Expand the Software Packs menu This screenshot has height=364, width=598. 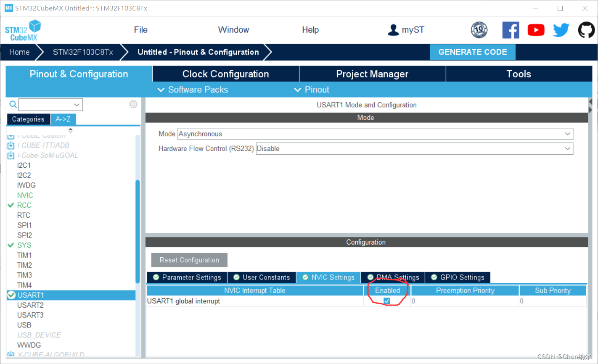pos(193,90)
